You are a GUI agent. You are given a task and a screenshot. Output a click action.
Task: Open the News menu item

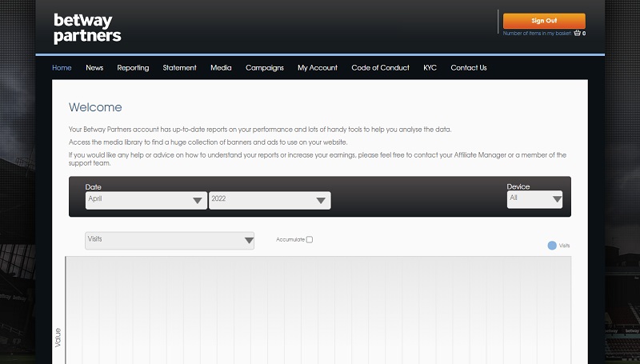94,68
